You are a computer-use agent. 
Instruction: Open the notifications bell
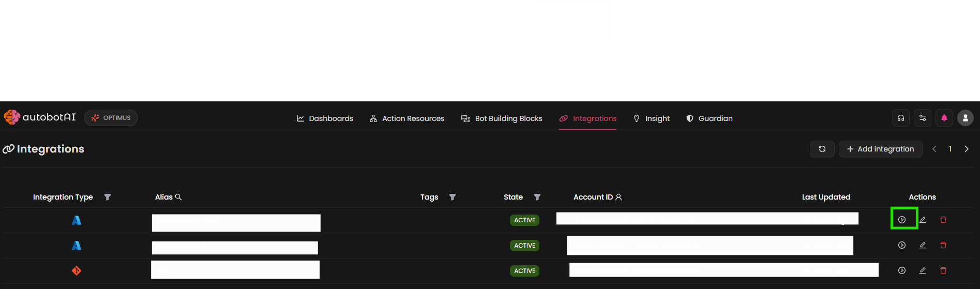tap(944, 118)
